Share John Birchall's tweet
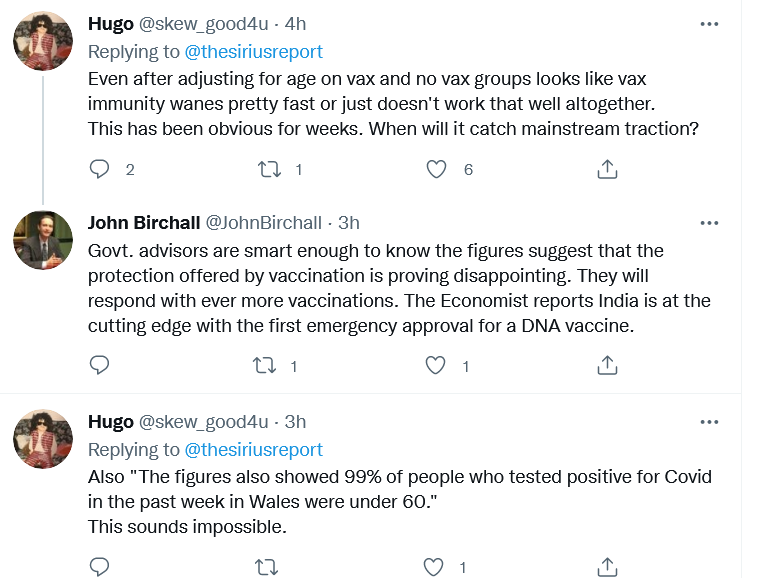Image resolution: width=757 pixels, height=578 pixels. click(x=606, y=366)
